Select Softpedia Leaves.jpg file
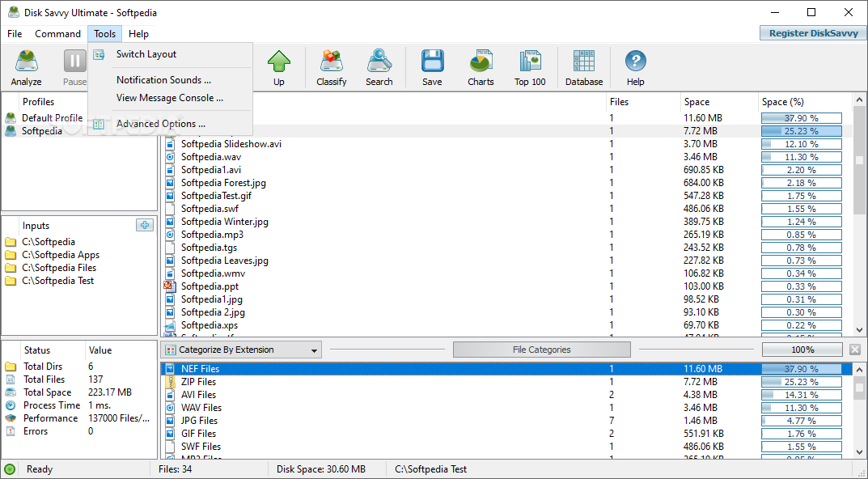The height and width of the screenshot is (479, 868). point(225,261)
